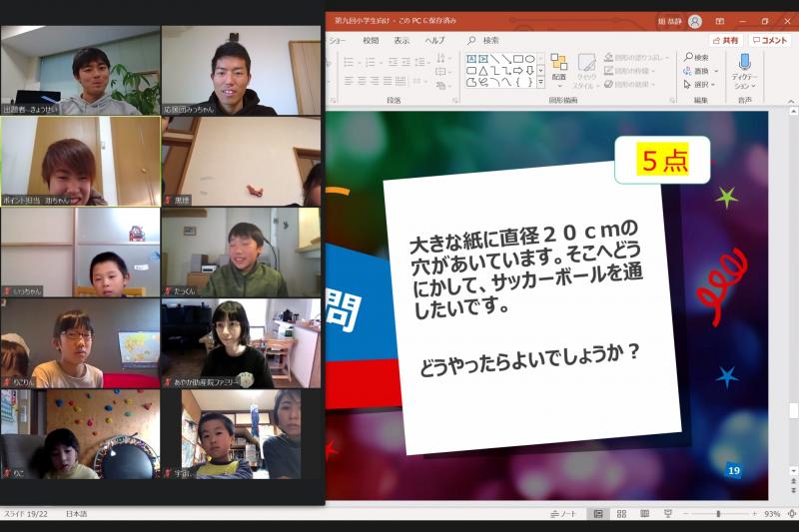Screen dimensions: 799x532
Task: Select the vertical text box shape
Action: [483, 59]
